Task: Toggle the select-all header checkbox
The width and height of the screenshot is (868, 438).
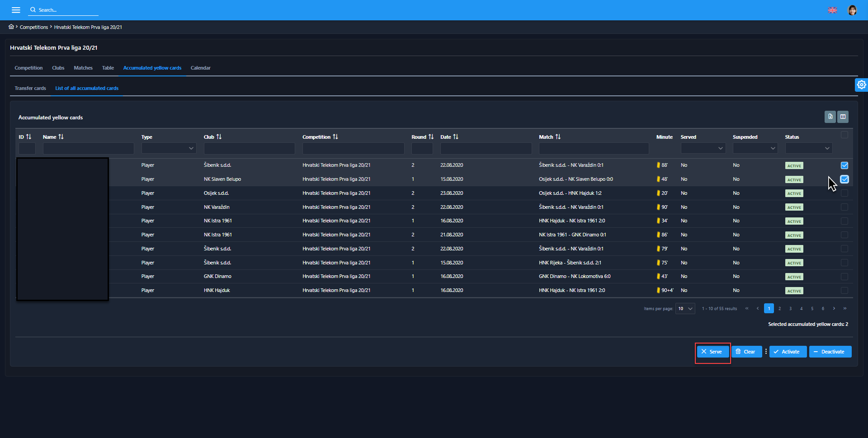Action: coord(844,135)
